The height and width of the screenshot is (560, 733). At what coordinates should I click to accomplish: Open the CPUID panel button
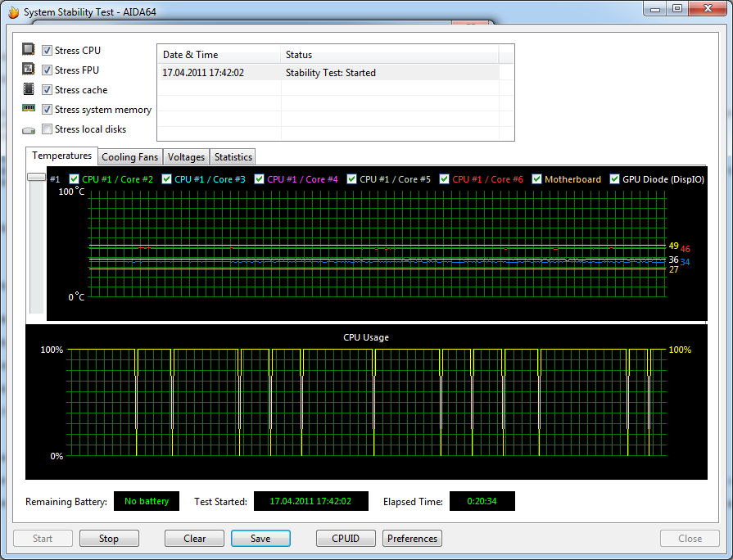tap(346, 539)
